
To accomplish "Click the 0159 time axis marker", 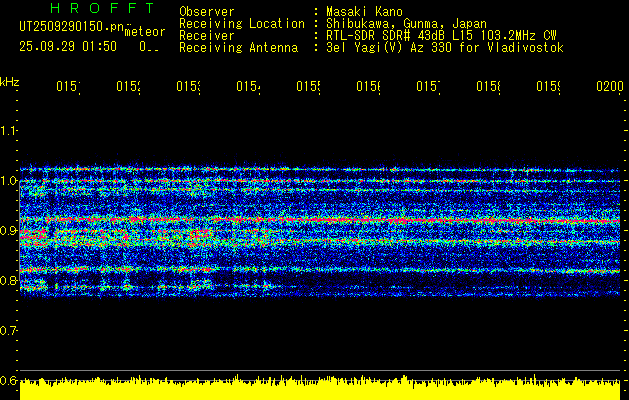I will [x=548, y=87].
